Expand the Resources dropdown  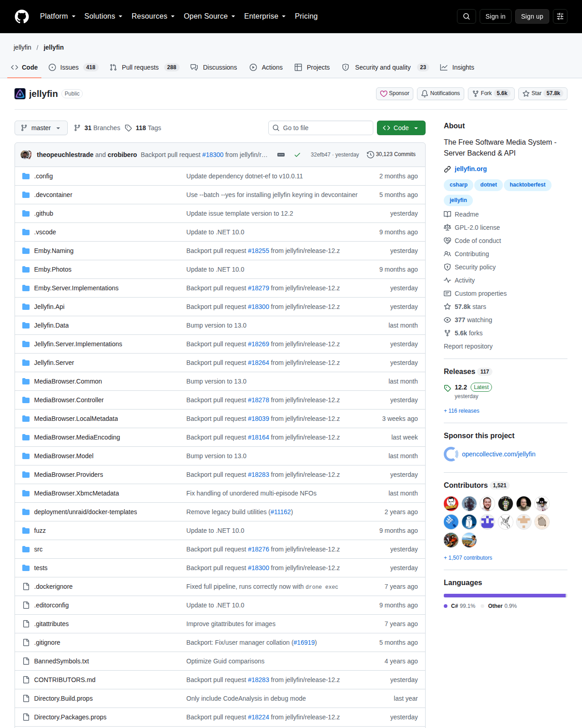click(153, 16)
